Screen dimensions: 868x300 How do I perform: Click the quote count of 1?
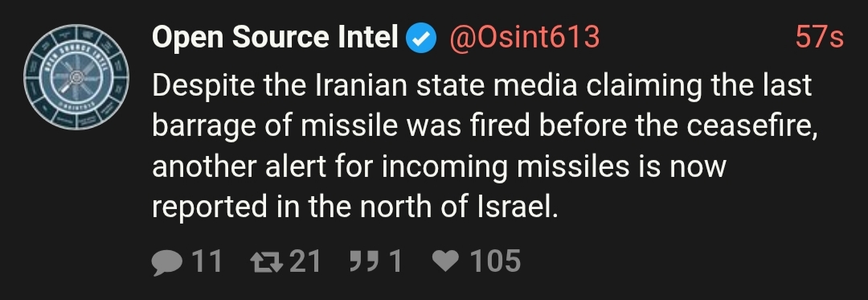[x=395, y=261]
